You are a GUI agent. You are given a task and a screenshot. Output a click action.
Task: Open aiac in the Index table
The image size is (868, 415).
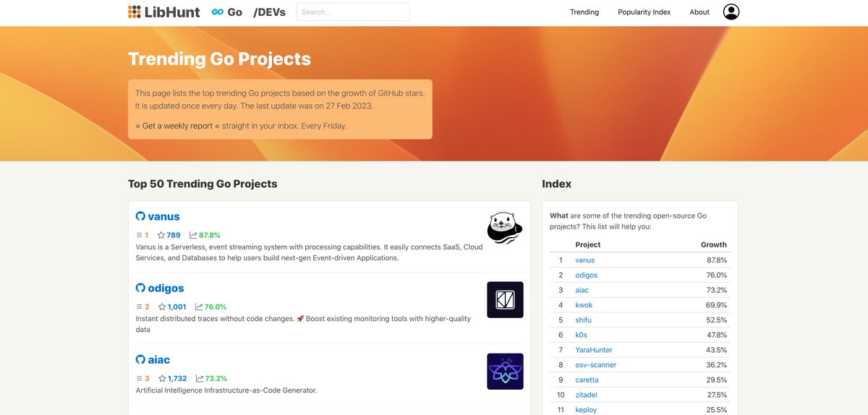tap(582, 290)
